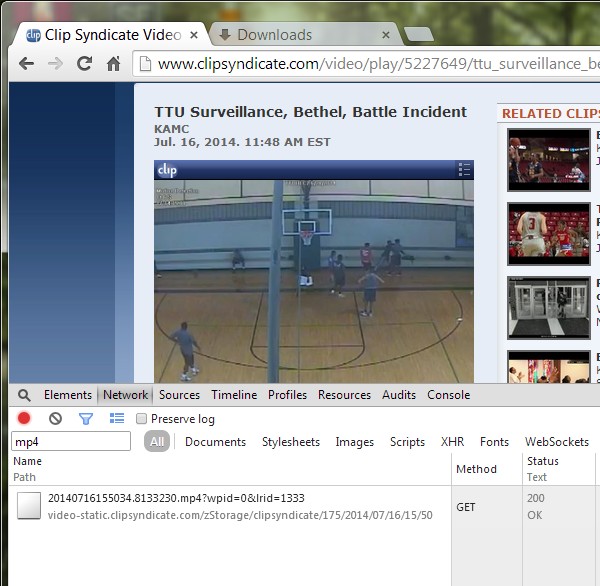The width and height of the screenshot is (600, 586).
Task: Open the Console panel in DevTools
Action: pos(448,395)
